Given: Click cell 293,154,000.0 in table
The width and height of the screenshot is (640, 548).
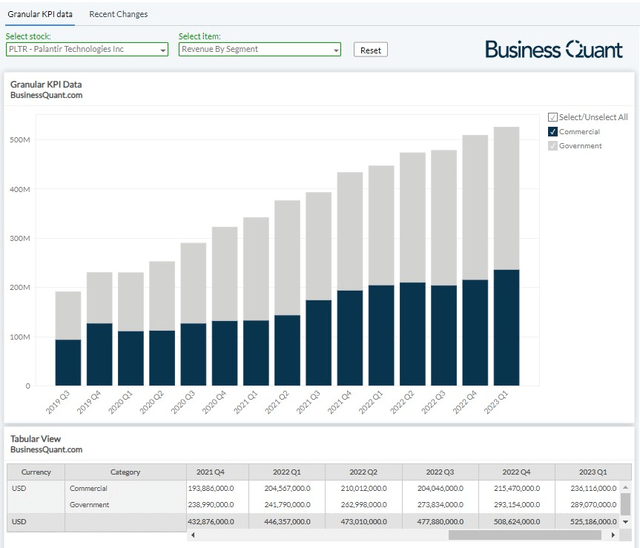Looking at the screenshot, I should tap(517, 505).
